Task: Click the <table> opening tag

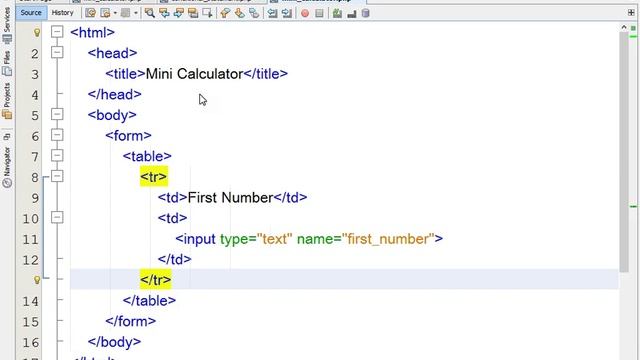Action: click(x=147, y=156)
